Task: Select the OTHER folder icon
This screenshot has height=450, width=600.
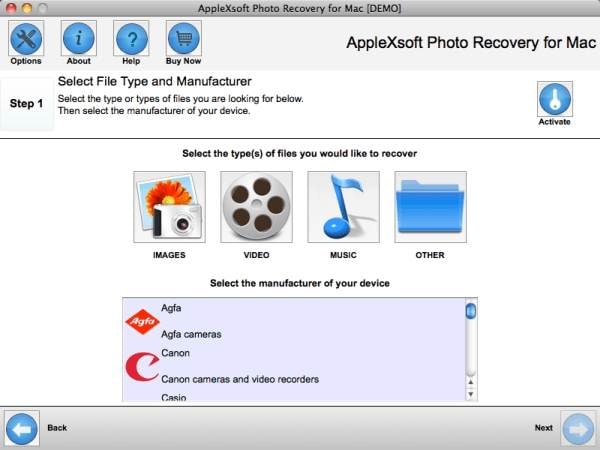Action: tap(430, 207)
